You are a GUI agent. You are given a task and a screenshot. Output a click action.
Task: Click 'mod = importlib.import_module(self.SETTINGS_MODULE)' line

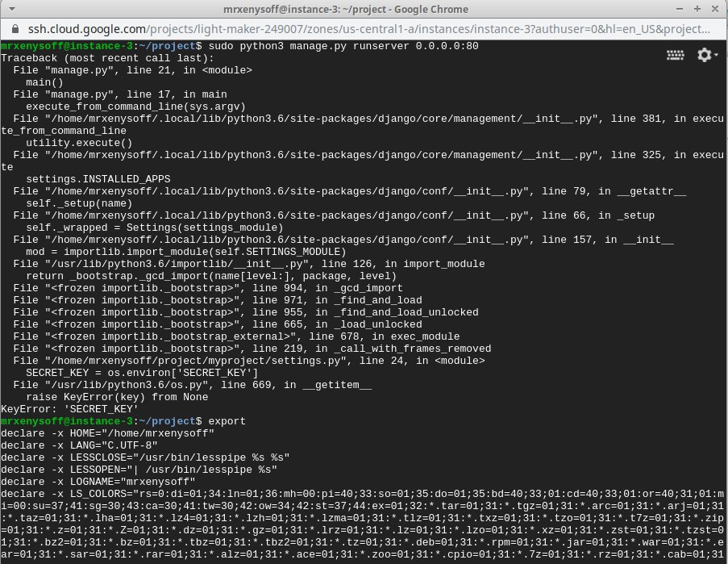point(185,251)
